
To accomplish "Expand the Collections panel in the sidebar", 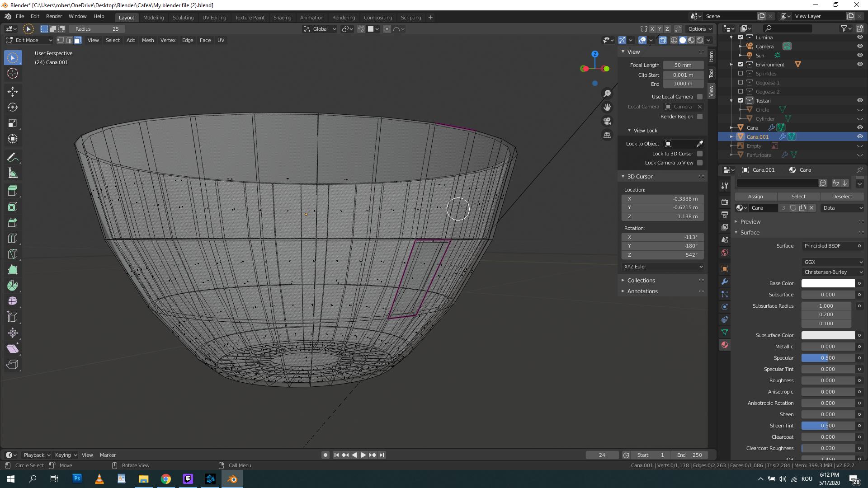I will [x=641, y=280].
